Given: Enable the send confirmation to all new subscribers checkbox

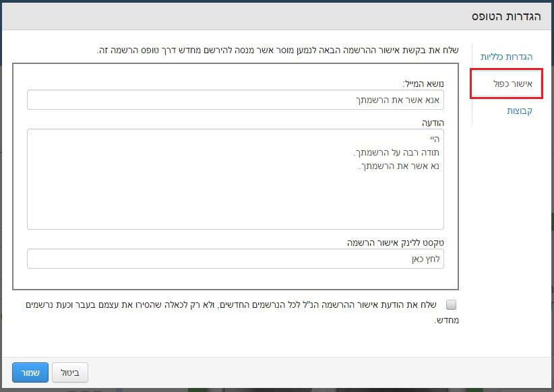Looking at the screenshot, I should click(451, 304).
